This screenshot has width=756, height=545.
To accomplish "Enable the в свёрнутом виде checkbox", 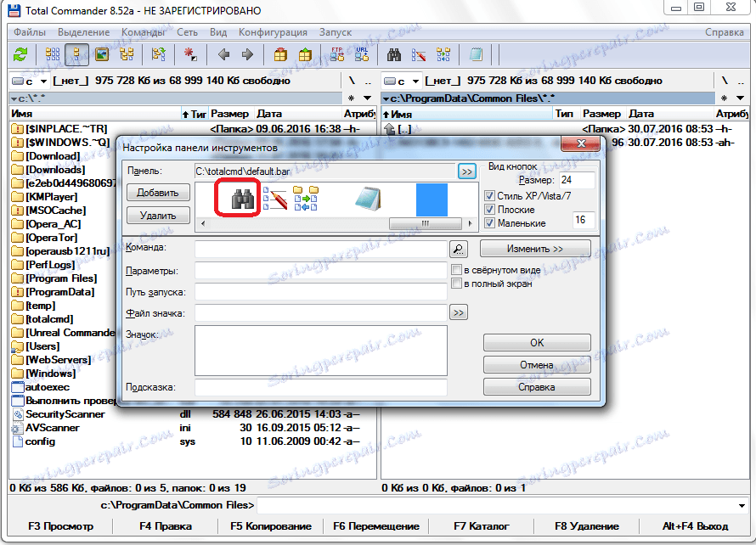I will pyautogui.click(x=456, y=269).
